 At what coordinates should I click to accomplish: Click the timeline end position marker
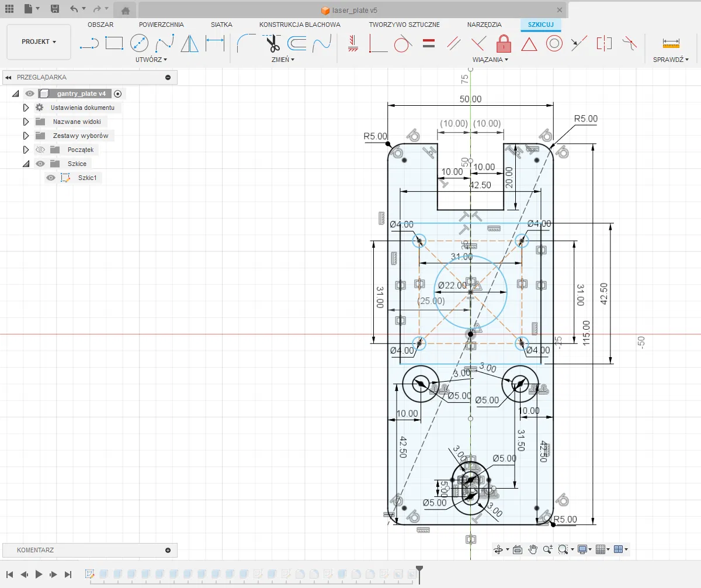click(419, 568)
